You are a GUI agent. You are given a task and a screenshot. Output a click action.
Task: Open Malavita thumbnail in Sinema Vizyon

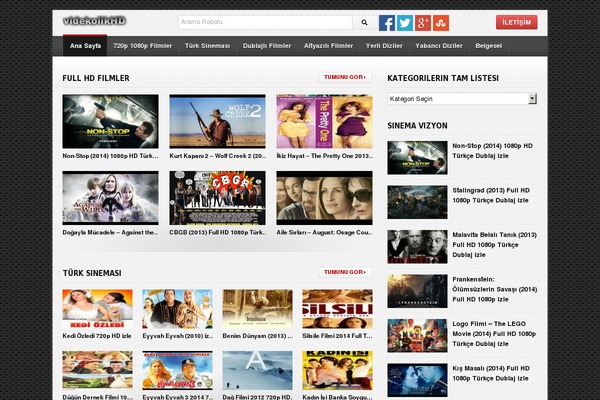pyautogui.click(x=417, y=247)
